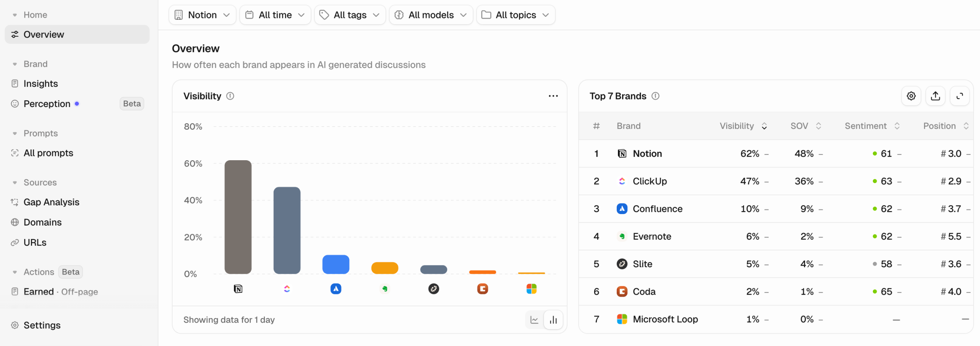Click Slite logo under chart axis

tap(434, 289)
